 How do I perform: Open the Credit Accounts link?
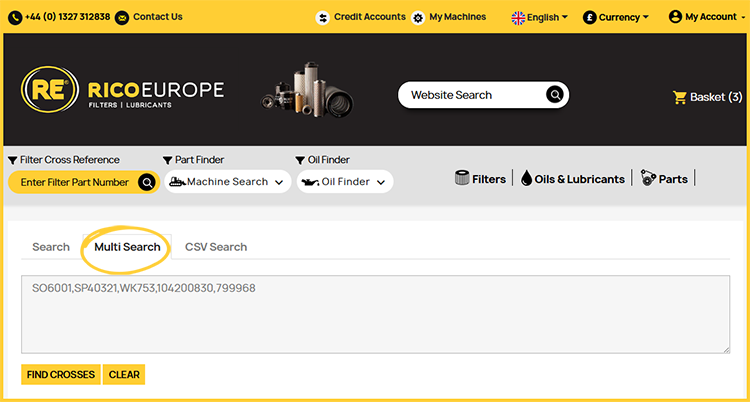pos(370,17)
